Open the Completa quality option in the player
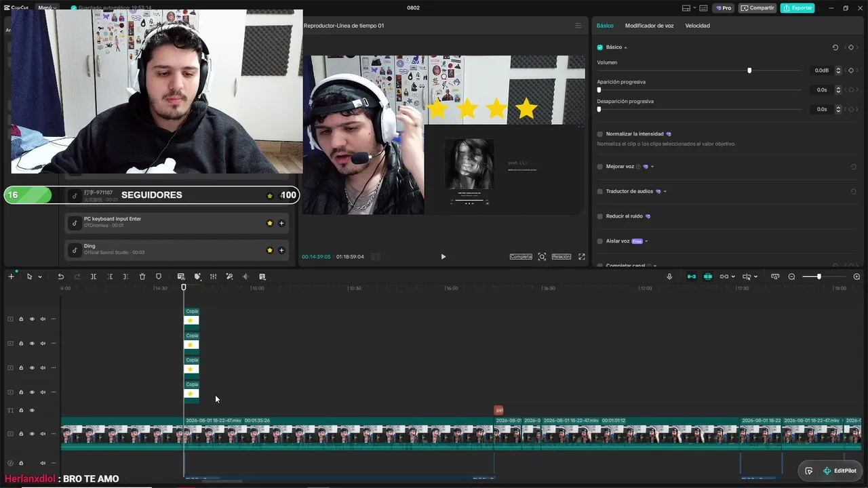868x488 pixels. point(521,257)
